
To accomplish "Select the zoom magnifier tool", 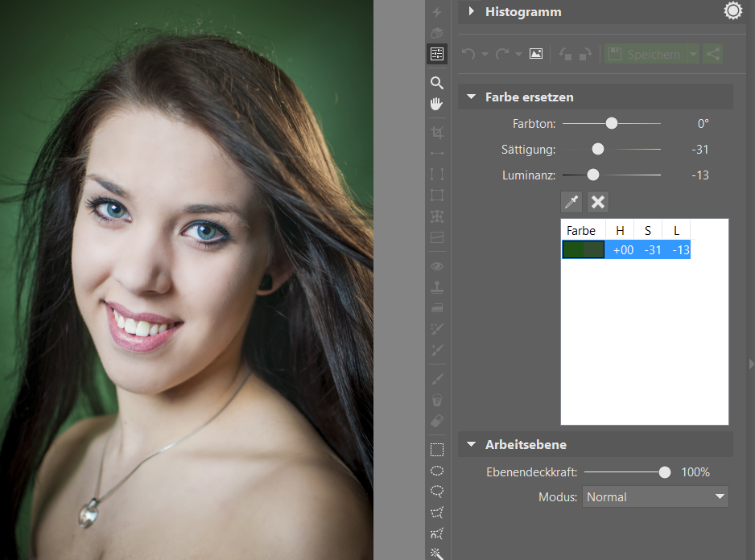I will (x=437, y=83).
